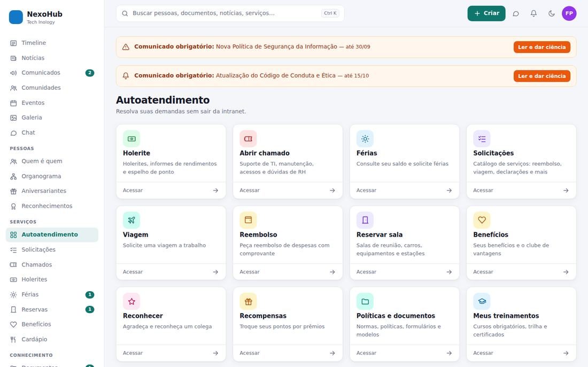Click Acessar link on the Holerite card

click(133, 190)
